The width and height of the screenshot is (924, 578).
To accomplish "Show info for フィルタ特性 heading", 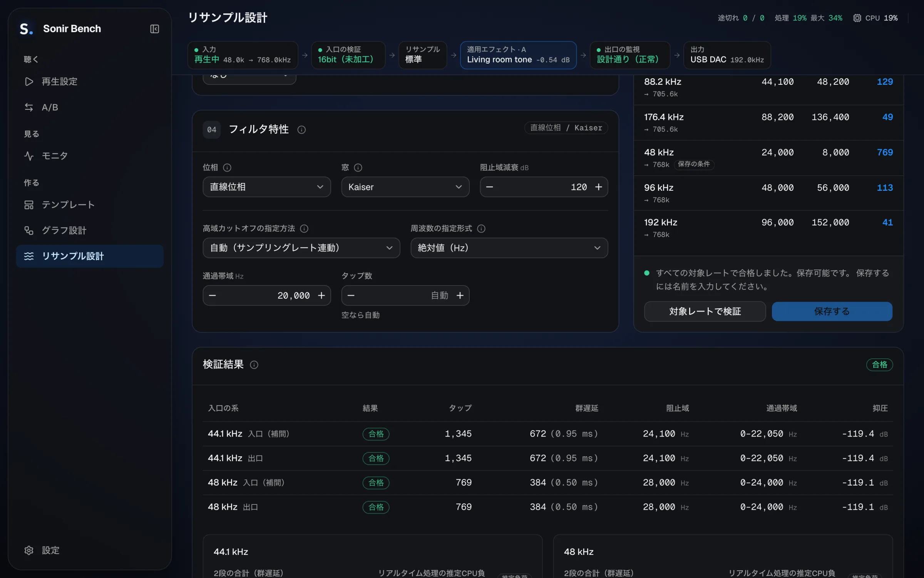I will pos(301,130).
